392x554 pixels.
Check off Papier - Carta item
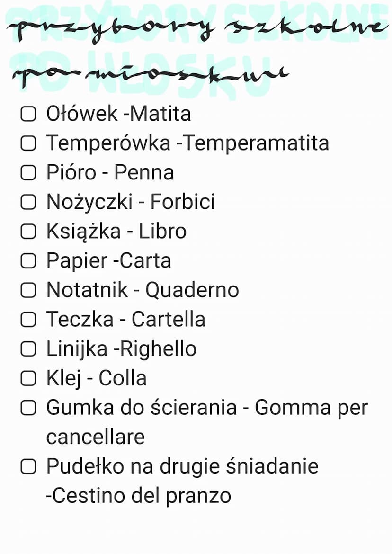click(x=28, y=261)
